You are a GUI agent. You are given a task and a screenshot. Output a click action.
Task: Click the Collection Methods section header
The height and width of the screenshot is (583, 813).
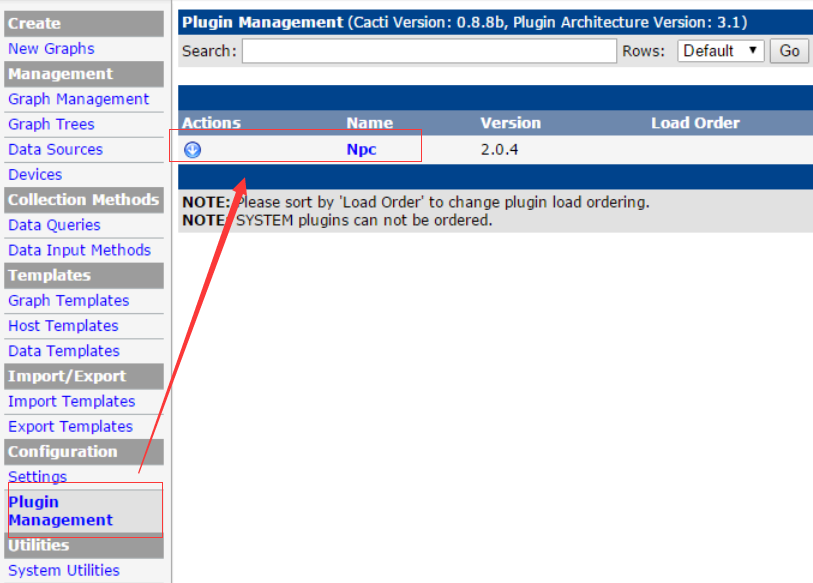(84, 200)
